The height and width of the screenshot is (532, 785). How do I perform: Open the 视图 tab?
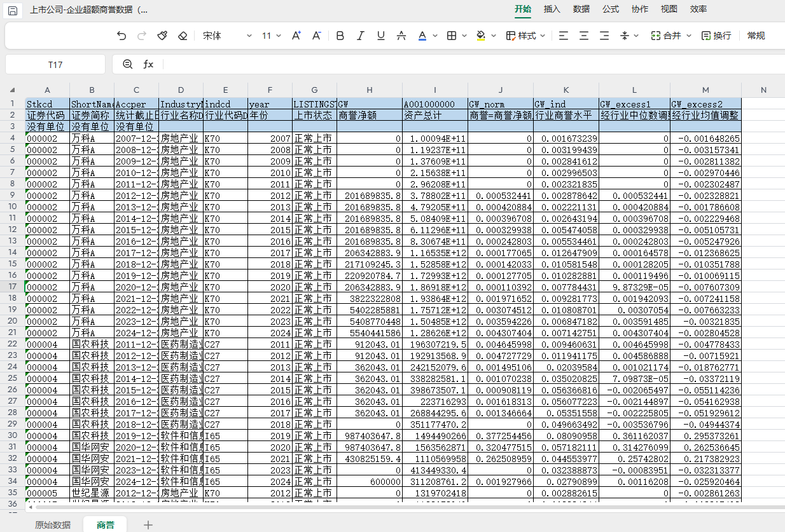coord(669,9)
